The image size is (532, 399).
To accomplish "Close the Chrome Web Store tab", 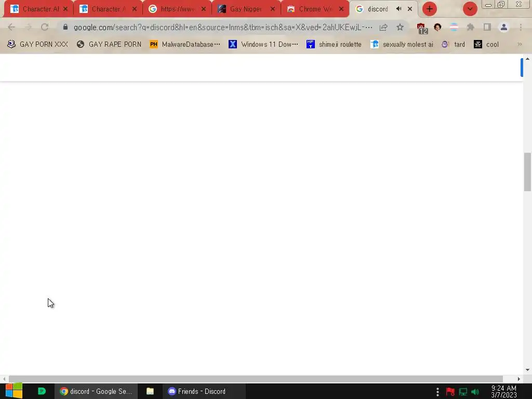I will tap(341, 9).
